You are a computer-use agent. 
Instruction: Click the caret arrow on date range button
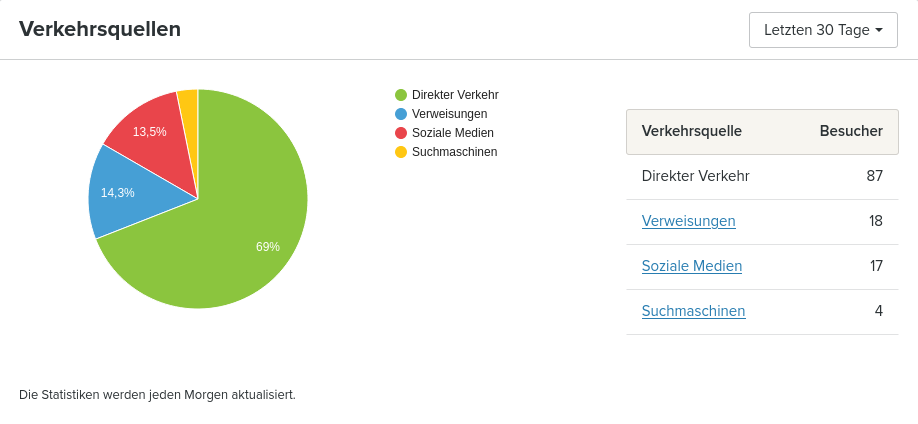(879, 30)
